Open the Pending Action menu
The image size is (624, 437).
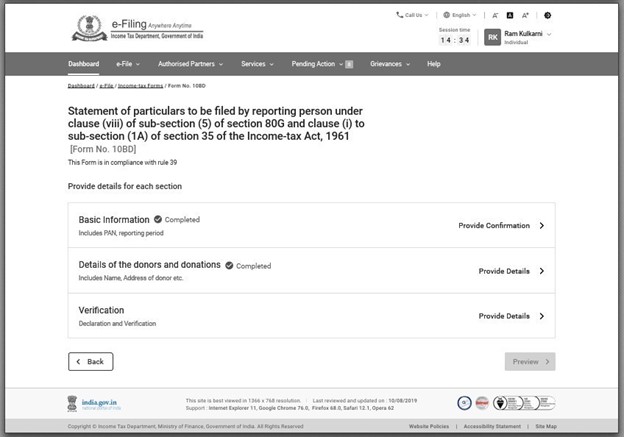[x=321, y=64]
